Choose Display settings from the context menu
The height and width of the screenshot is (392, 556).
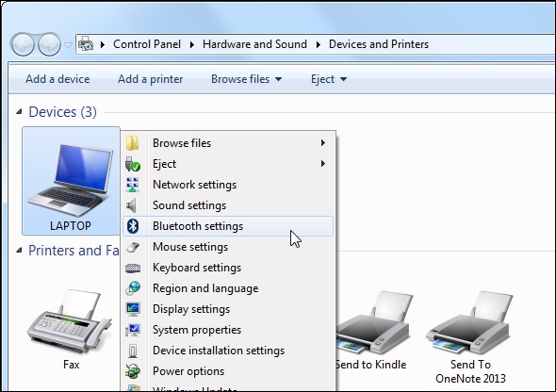click(x=228, y=309)
